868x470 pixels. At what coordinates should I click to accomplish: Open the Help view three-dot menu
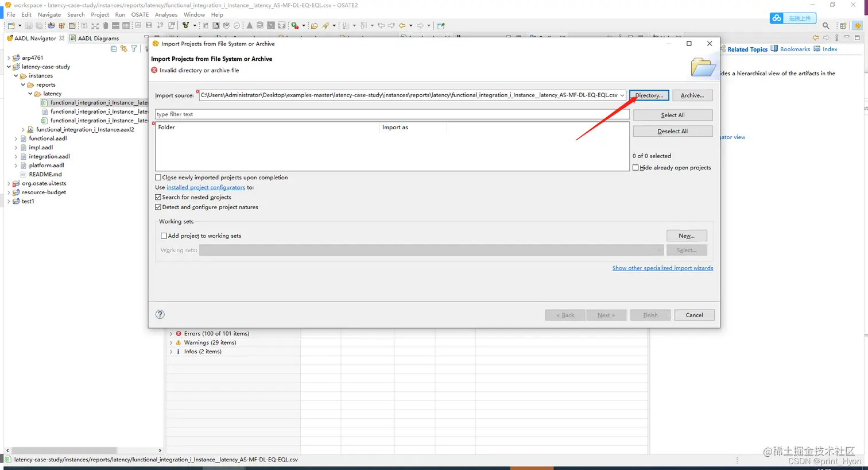(836, 38)
